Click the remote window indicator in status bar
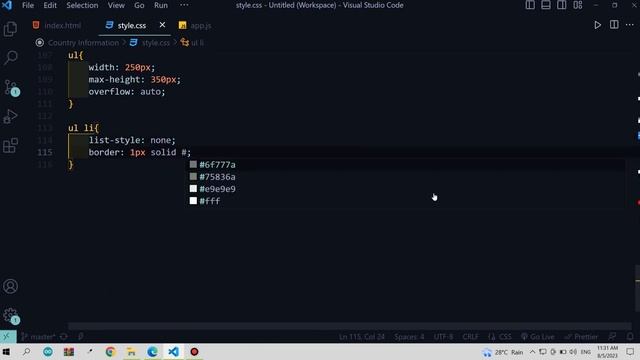Viewport: 640px width, 360px height. [x=8, y=337]
